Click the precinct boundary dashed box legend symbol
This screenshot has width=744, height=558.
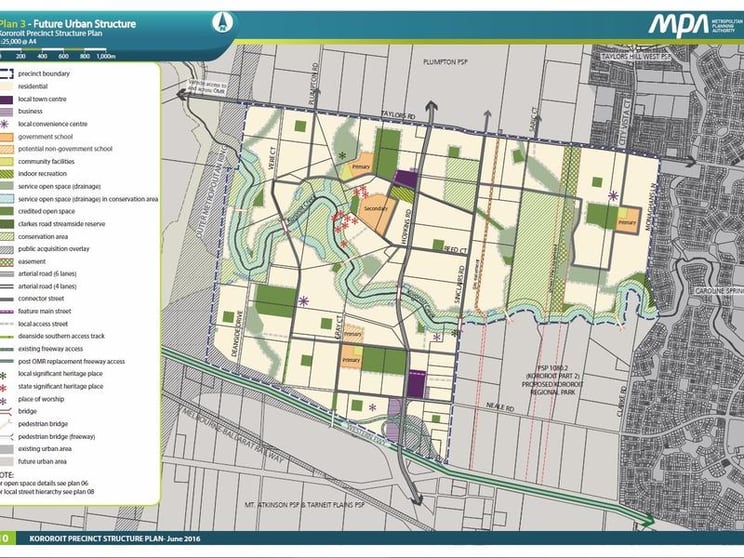pyautogui.click(x=6, y=74)
